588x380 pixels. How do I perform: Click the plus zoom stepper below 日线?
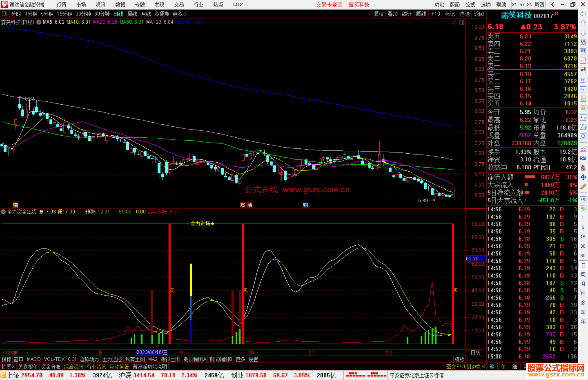point(471,359)
